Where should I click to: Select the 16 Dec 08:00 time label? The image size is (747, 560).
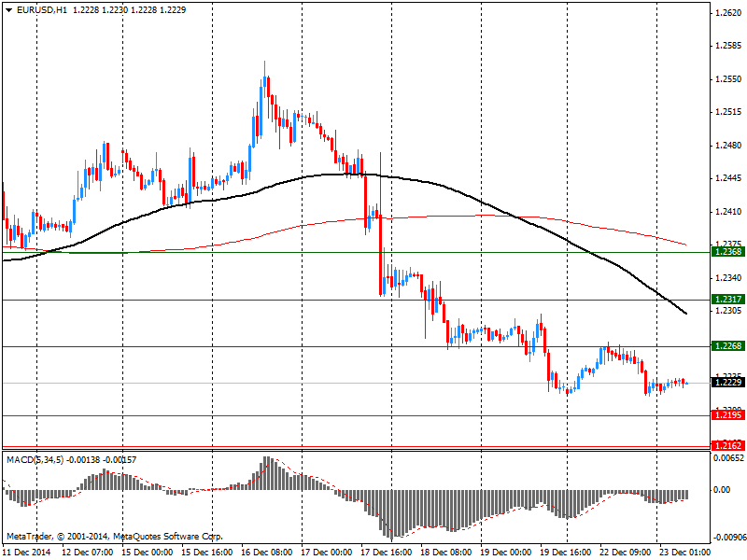coord(267,553)
